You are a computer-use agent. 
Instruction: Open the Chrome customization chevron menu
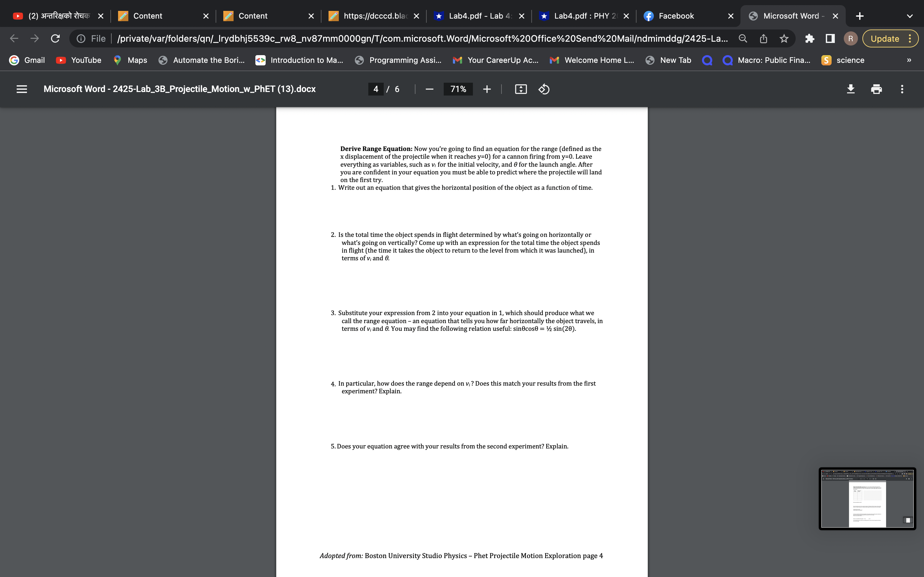910,16
